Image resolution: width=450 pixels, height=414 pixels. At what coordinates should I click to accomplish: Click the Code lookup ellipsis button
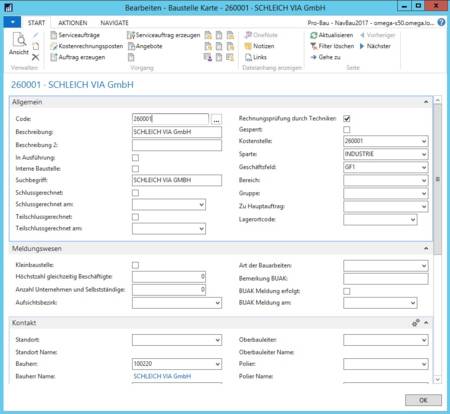(216, 119)
